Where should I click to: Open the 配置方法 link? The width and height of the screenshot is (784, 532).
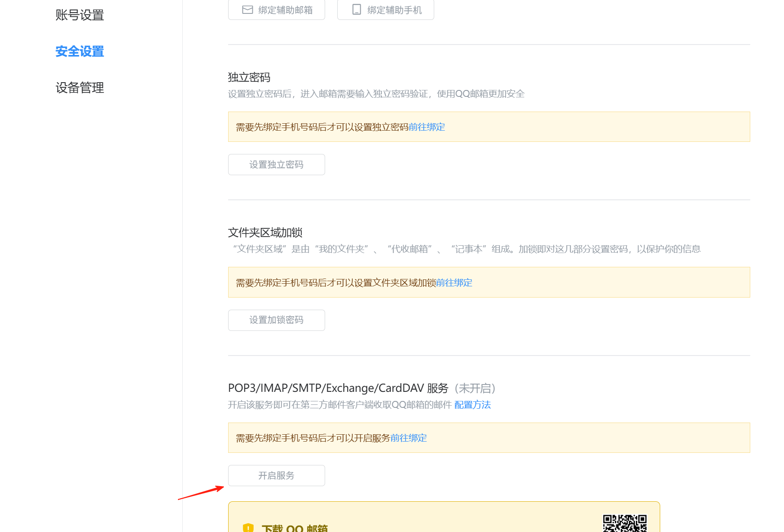pyautogui.click(x=473, y=405)
